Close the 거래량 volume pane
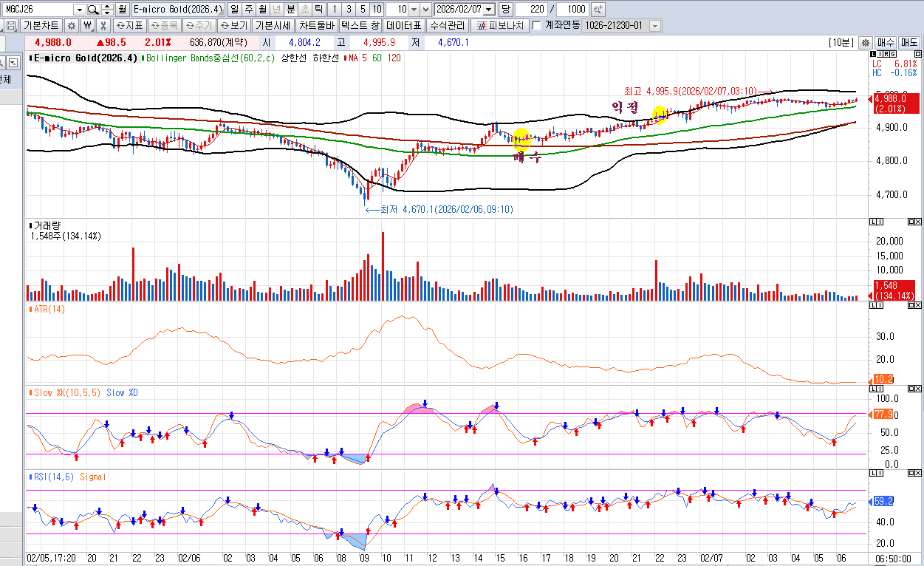This screenshot has height=566, width=924. coord(917,222)
